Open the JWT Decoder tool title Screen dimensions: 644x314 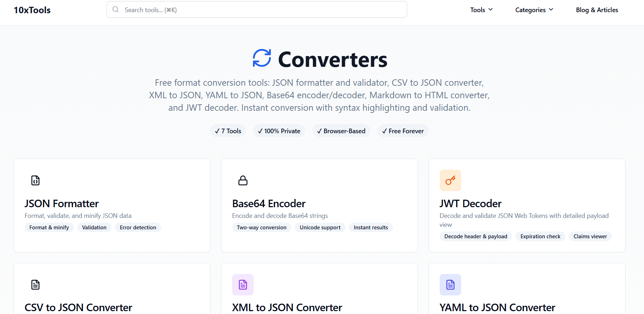click(470, 204)
